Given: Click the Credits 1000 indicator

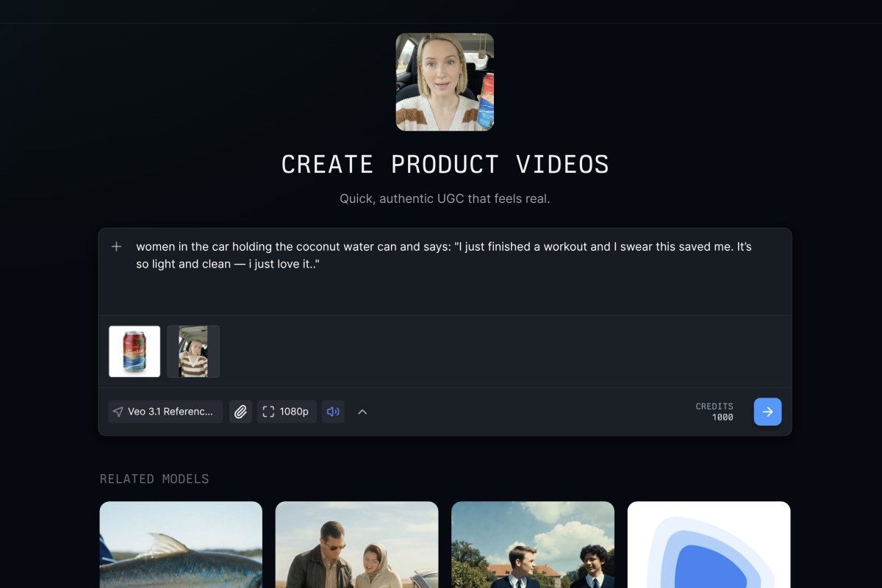Looking at the screenshot, I should tap(714, 412).
